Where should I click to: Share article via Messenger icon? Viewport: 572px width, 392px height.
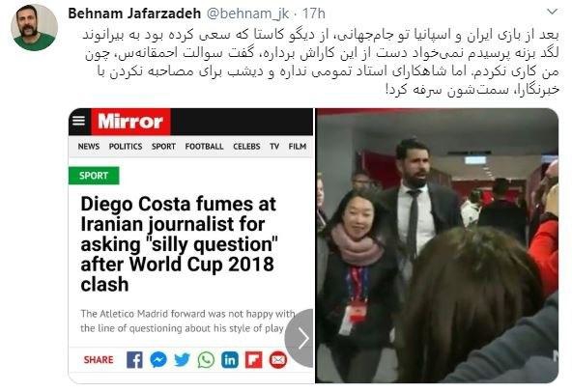click(158, 360)
